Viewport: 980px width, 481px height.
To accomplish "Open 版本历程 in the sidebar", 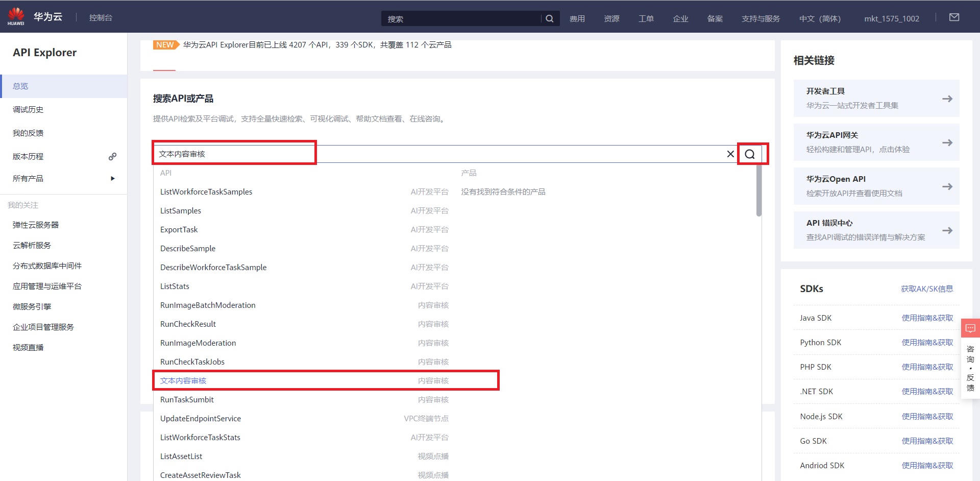I will pos(28,156).
